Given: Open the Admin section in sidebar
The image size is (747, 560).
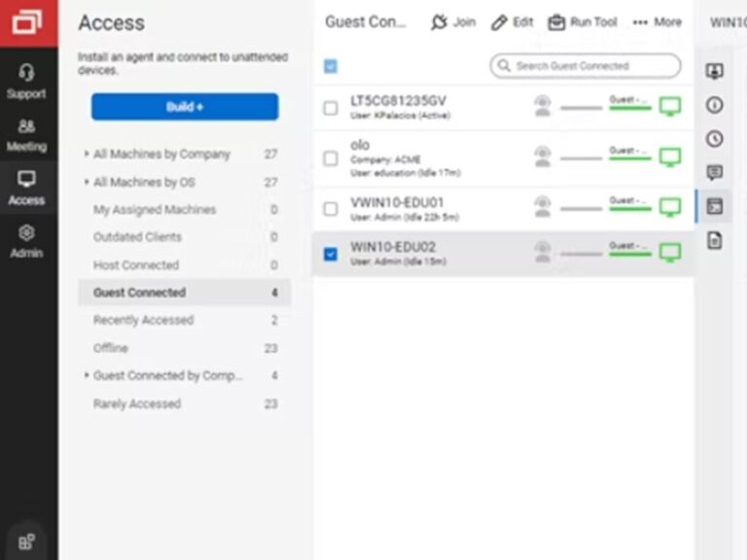Looking at the screenshot, I should [26, 241].
